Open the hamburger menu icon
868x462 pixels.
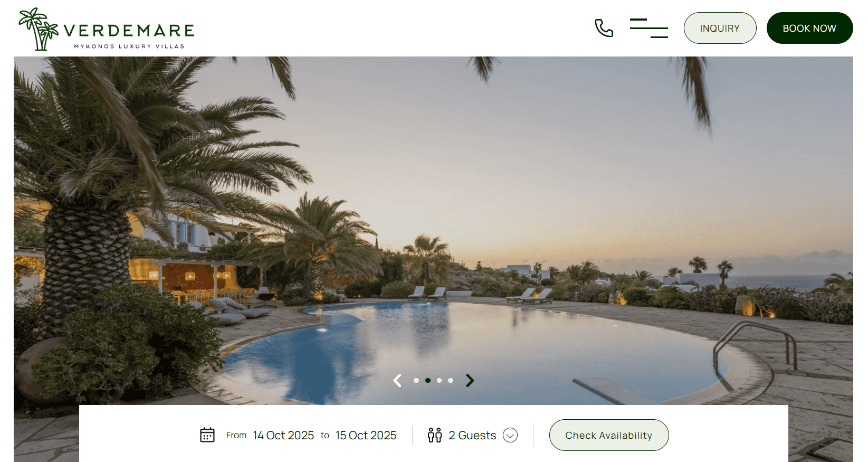[x=649, y=28]
